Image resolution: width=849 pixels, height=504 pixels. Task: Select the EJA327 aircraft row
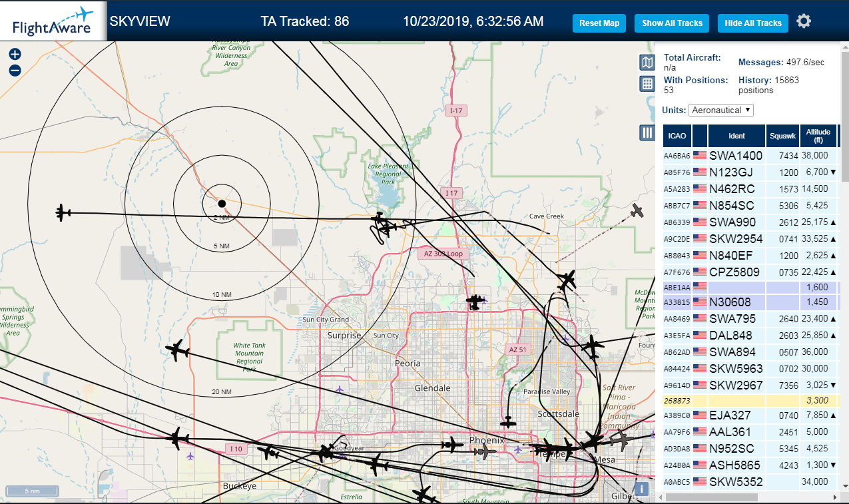click(750, 415)
